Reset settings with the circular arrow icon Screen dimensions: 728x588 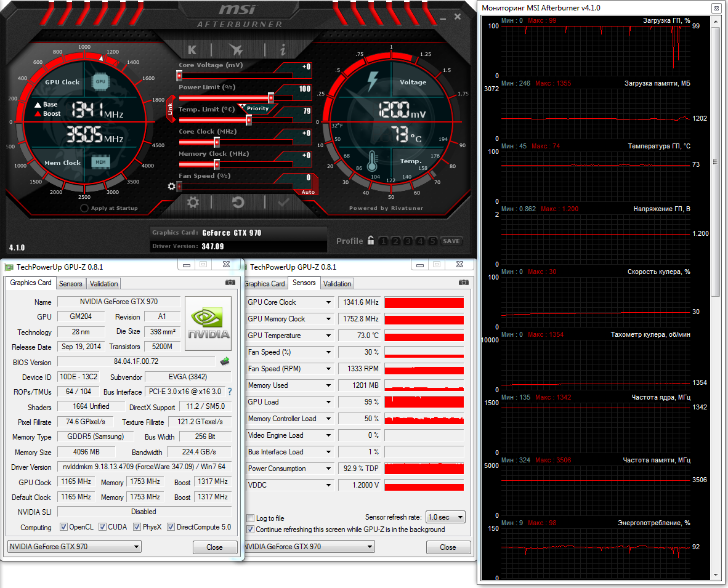click(x=238, y=203)
